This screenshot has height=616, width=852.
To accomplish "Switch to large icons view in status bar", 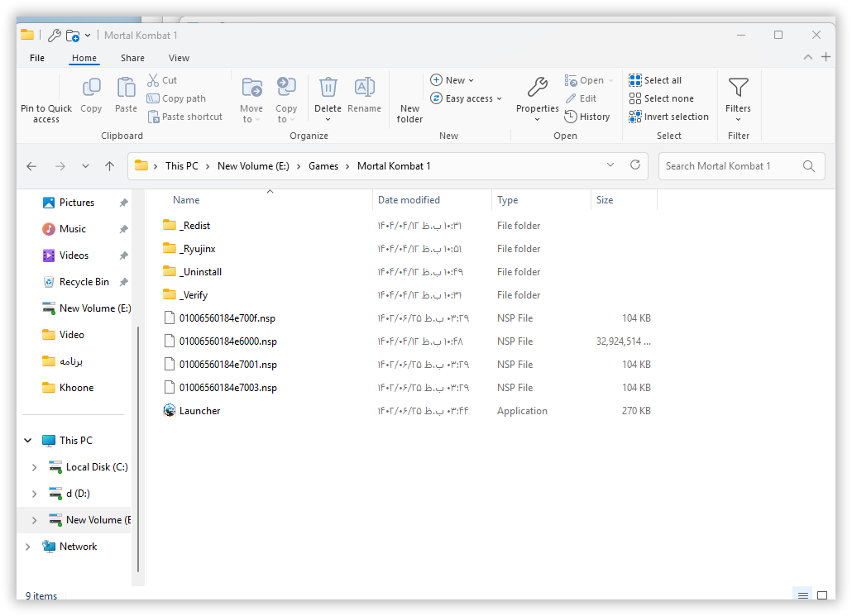I will point(822,595).
